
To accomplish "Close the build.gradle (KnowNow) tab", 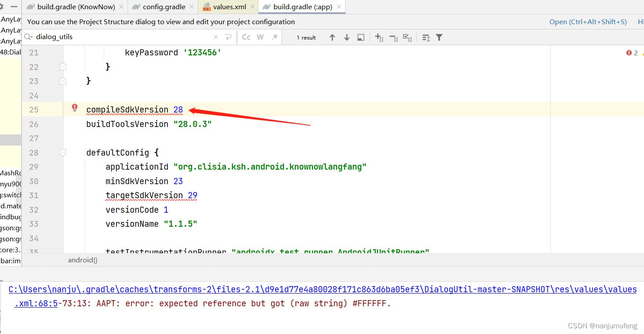I will [x=121, y=7].
